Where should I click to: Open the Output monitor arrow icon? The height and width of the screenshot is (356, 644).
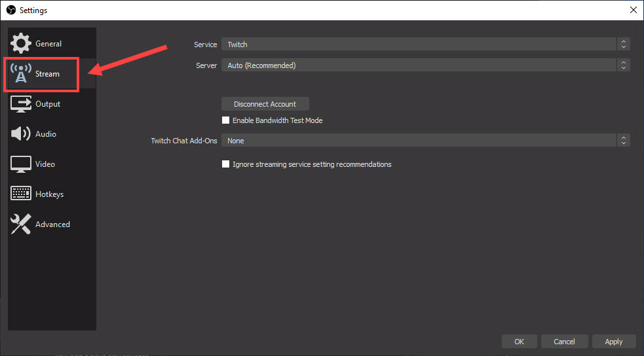click(21, 104)
